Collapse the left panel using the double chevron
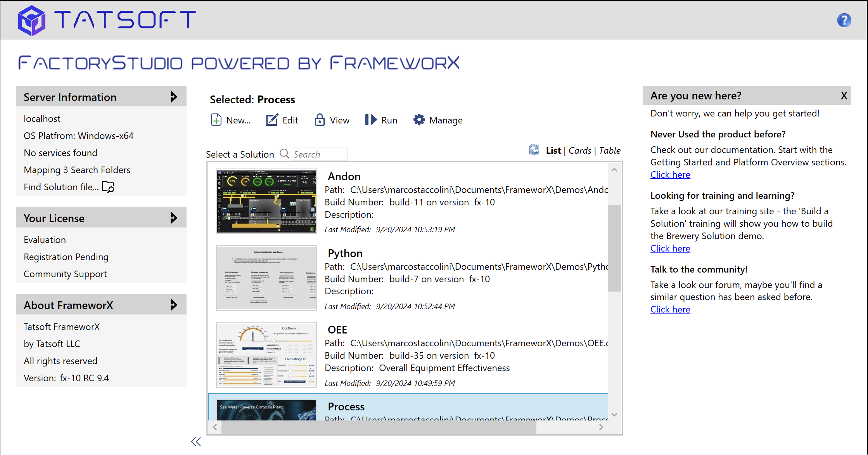 (x=196, y=442)
